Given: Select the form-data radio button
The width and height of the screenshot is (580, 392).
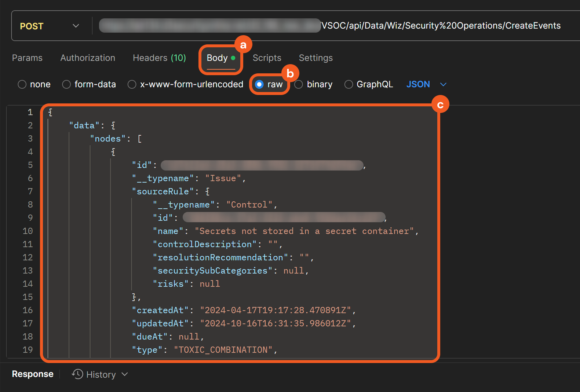Looking at the screenshot, I should pyautogui.click(x=66, y=84).
